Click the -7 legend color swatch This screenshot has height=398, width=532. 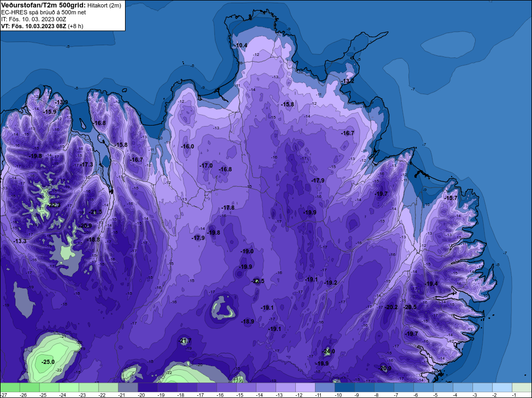[x=403, y=387]
